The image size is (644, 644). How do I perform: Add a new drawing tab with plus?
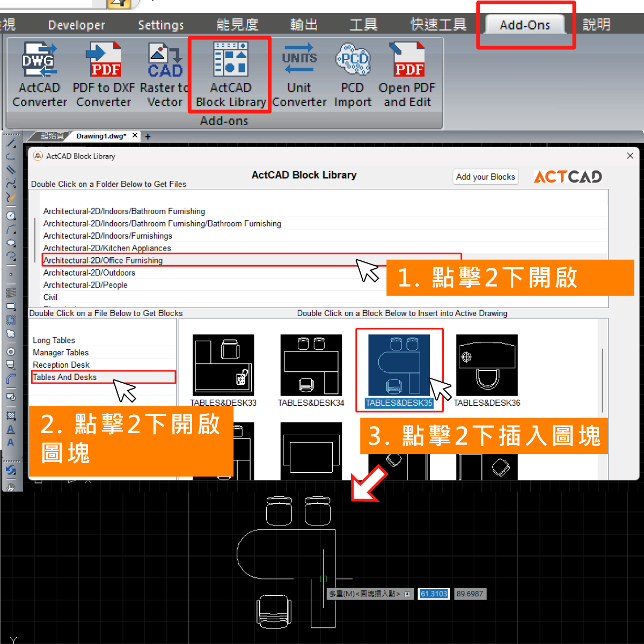click(x=148, y=137)
